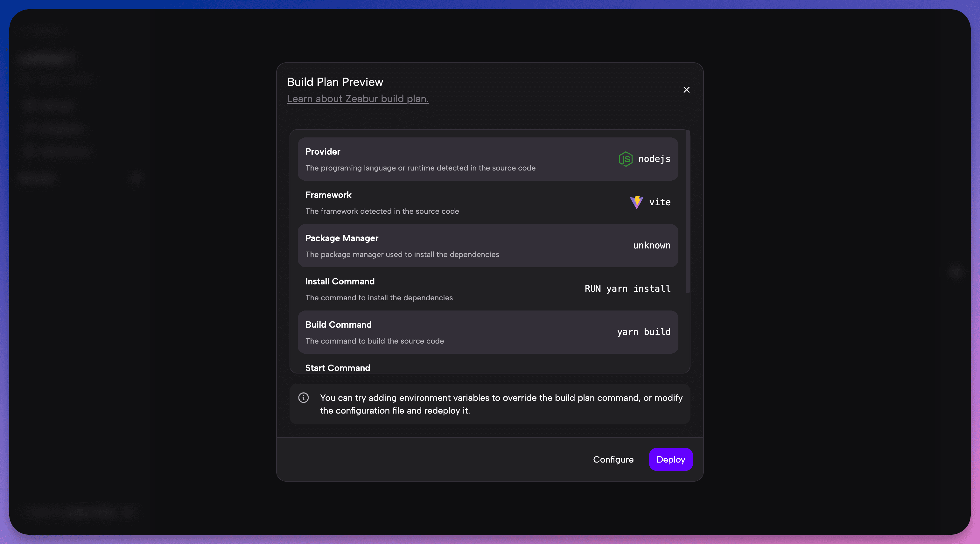This screenshot has height=544, width=980.
Task: Close the Build Plan Preview dialog
Action: coord(686,90)
